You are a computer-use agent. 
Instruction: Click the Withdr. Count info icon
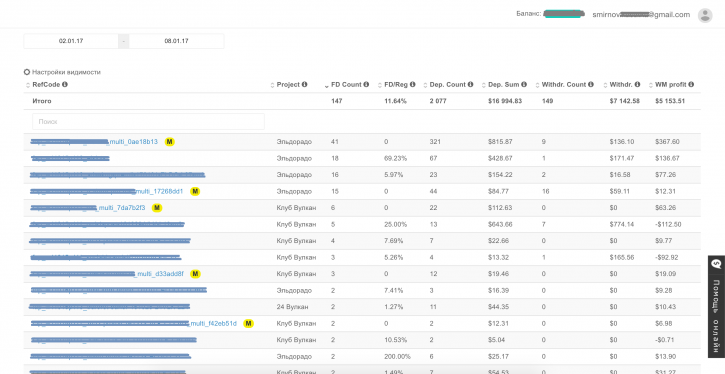coord(590,85)
